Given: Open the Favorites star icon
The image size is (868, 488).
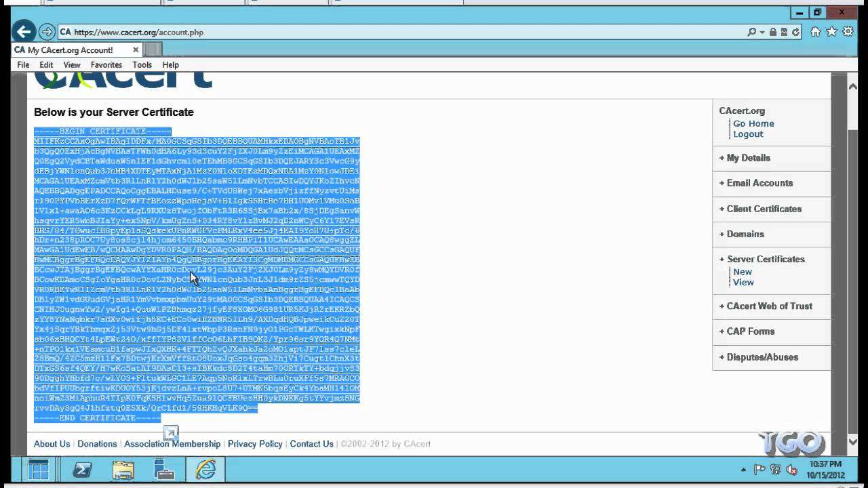Looking at the screenshot, I should (832, 32).
